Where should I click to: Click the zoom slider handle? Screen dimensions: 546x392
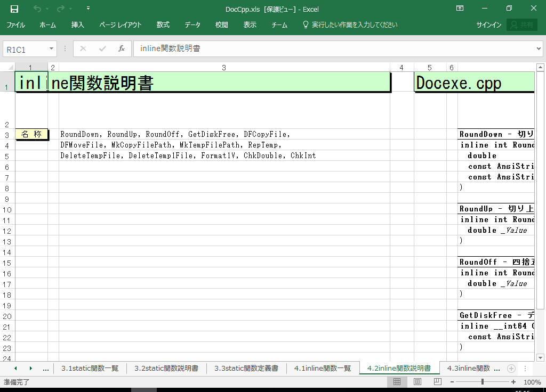point(483,382)
